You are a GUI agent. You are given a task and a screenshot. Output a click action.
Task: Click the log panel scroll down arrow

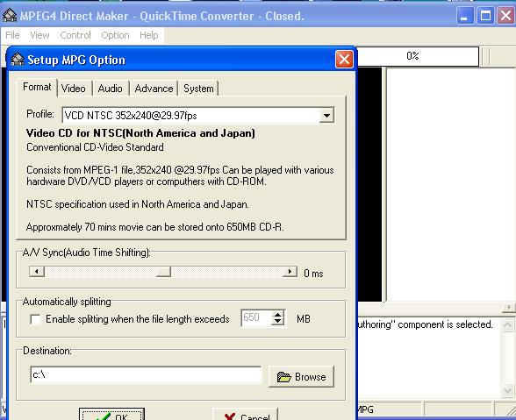[x=507, y=391]
